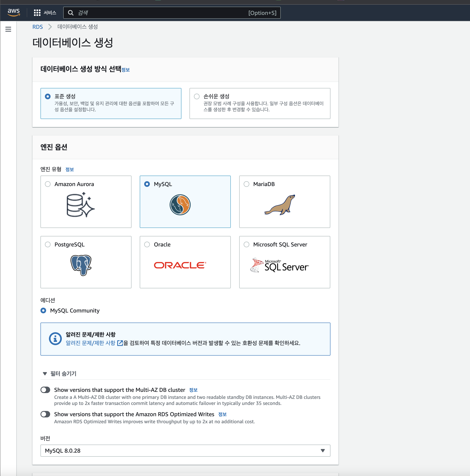Toggle Amazon RDS Optimized Writes switch
This screenshot has height=476, width=470.
click(45, 414)
